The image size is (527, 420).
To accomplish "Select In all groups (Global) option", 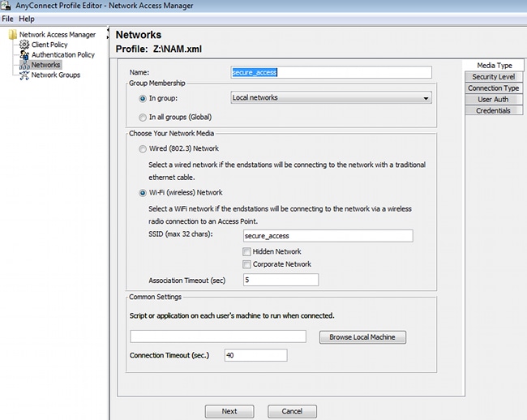I will pyautogui.click(x=143, y=118).
